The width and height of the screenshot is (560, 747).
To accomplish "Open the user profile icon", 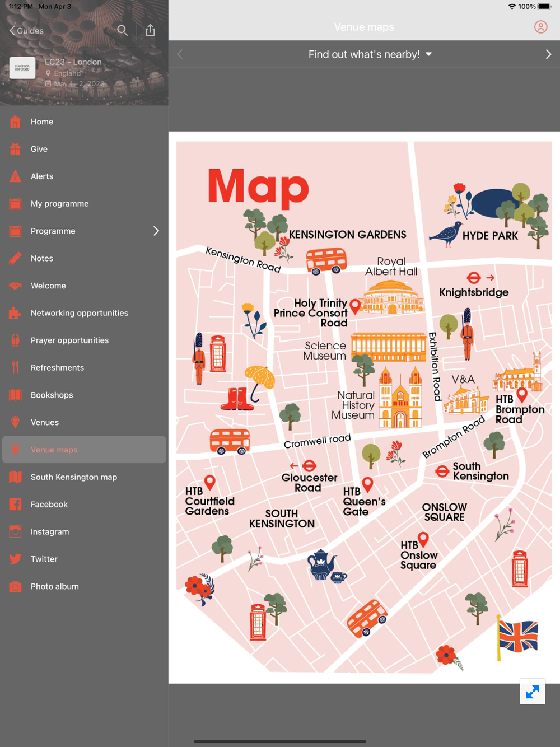I will coord(540,27).
